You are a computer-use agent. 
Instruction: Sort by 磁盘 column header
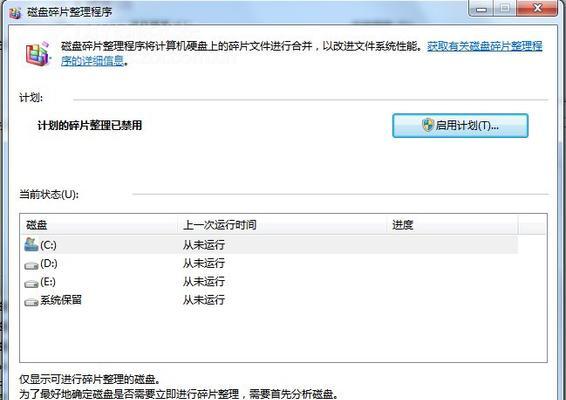[99, 225]
